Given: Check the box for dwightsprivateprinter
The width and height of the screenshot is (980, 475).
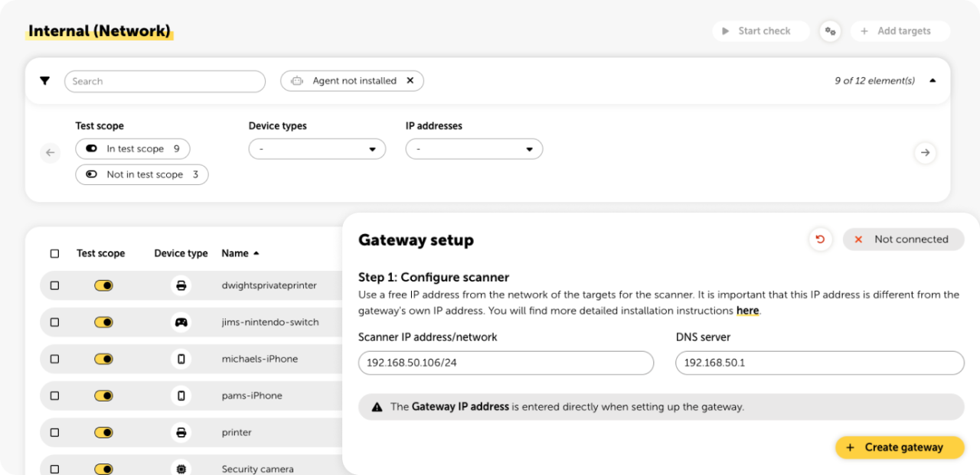Looking at the screenshot, I should [54, 285].
